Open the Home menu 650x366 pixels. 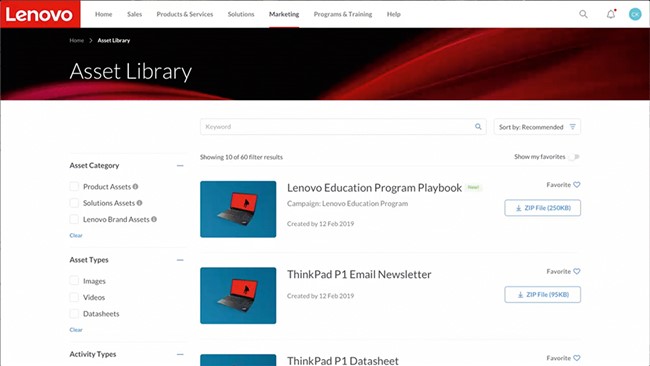[x=104, y=14]
